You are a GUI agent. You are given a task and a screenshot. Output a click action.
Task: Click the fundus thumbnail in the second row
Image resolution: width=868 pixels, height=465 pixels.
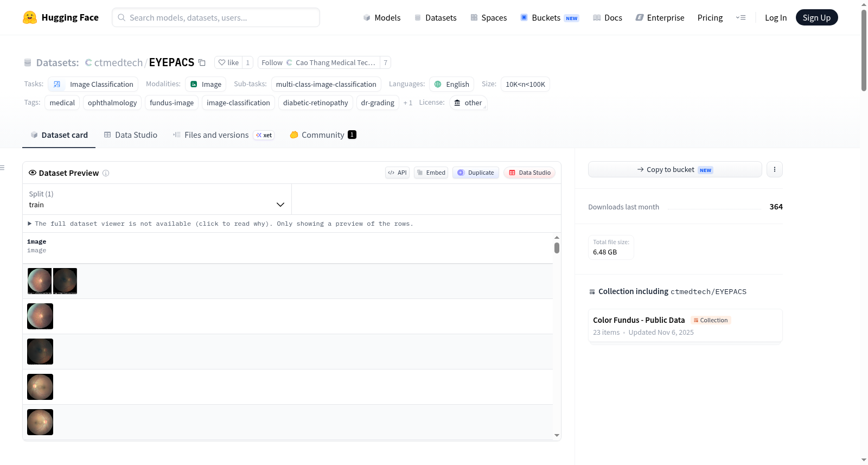click(40, 316)
